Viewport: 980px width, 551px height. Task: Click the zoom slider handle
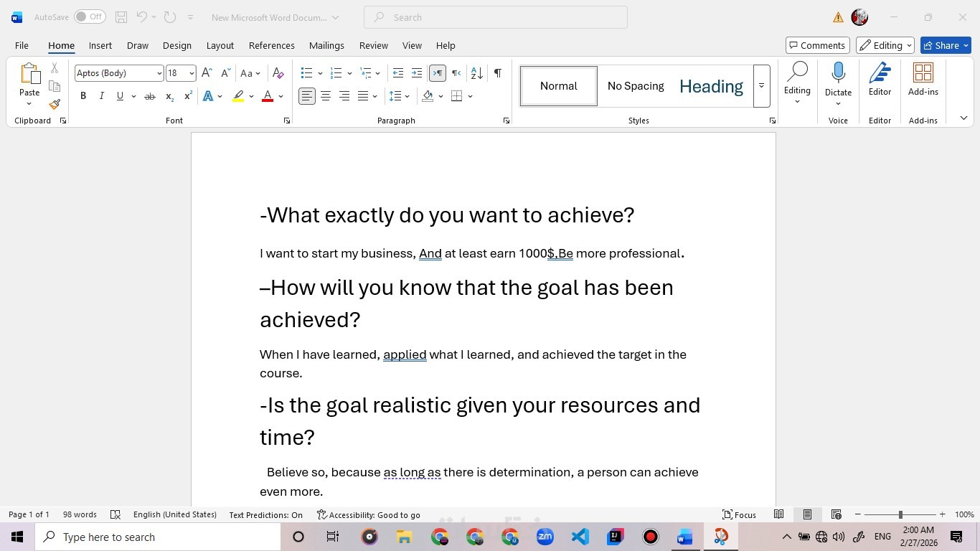pos(900,514)
